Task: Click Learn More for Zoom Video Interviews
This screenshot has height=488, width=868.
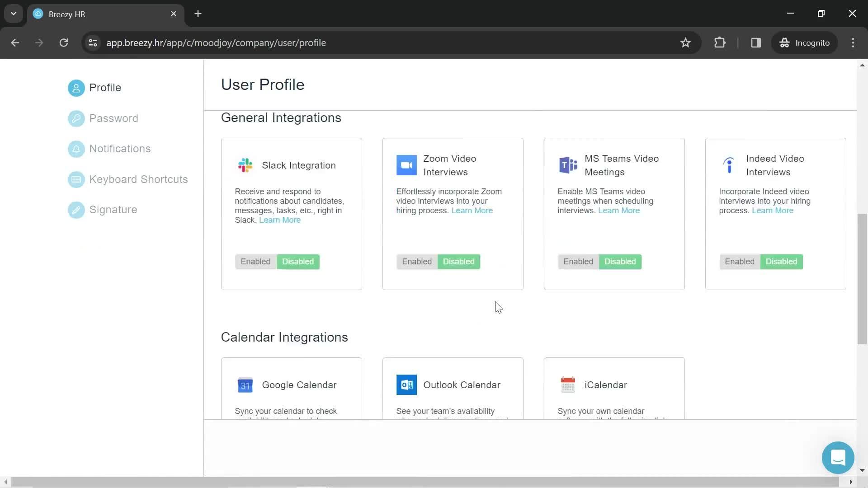Action: point(472,210)
